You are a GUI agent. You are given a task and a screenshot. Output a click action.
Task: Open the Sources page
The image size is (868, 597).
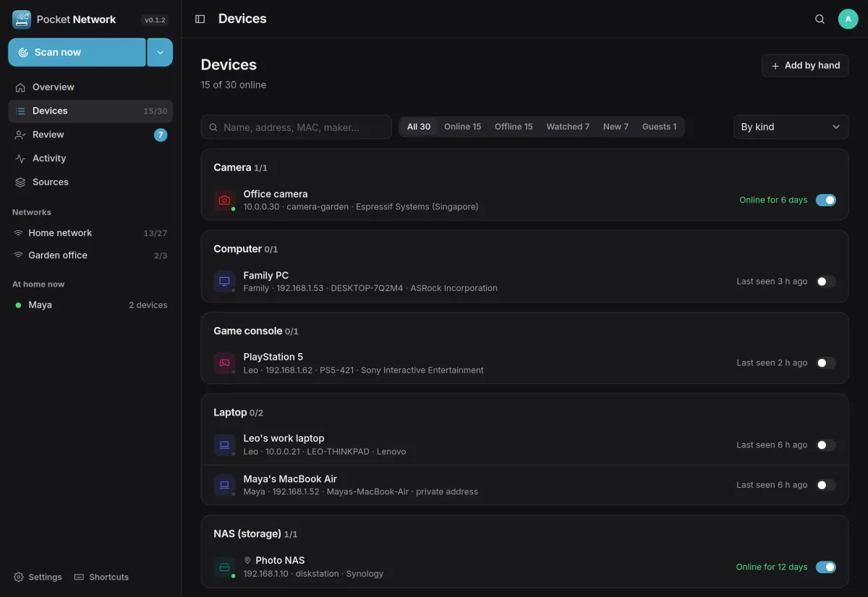(x=90, y=182)
